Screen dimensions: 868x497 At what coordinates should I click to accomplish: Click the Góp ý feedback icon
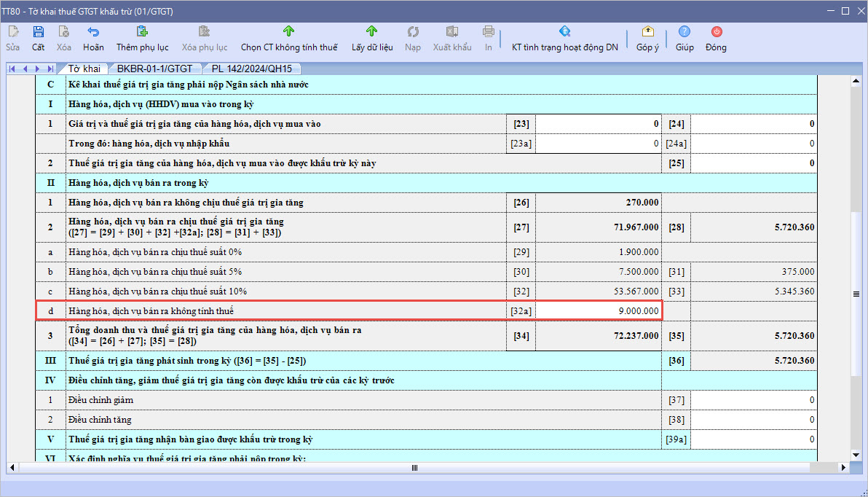pyautogui.click(x=647, y=32)
